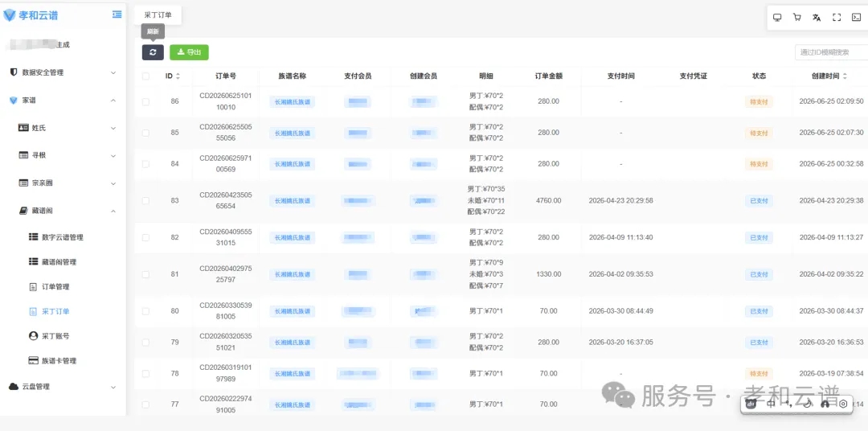This screenshot has width=868, height=431.
Task: Check the box for order ID 85
Action: (145, 133)
